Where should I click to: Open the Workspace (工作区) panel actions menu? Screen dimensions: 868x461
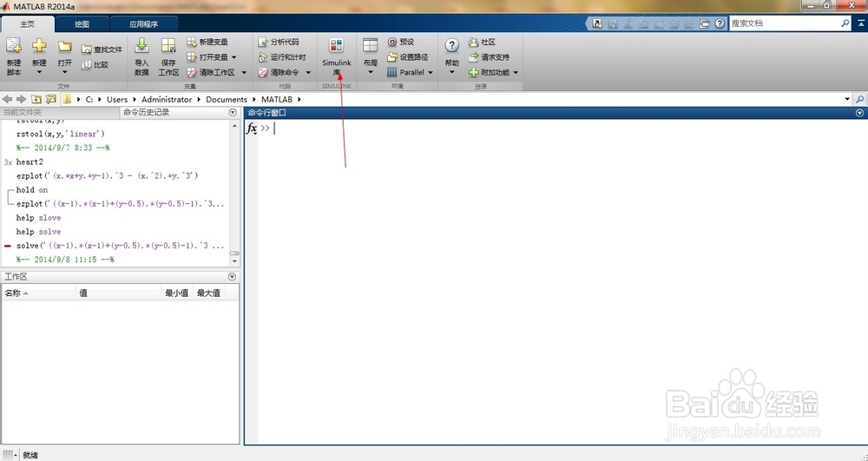232,277
